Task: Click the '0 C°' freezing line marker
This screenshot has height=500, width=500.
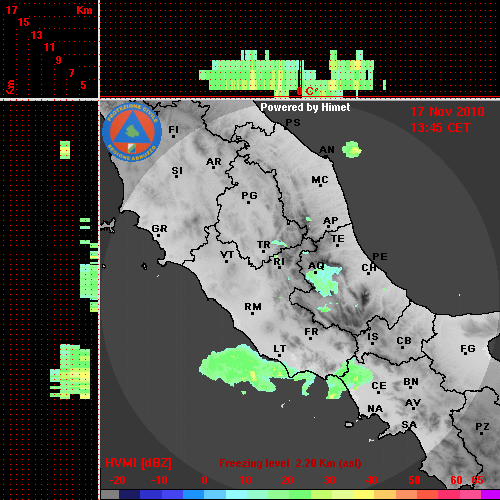Action: click(307, 91)
